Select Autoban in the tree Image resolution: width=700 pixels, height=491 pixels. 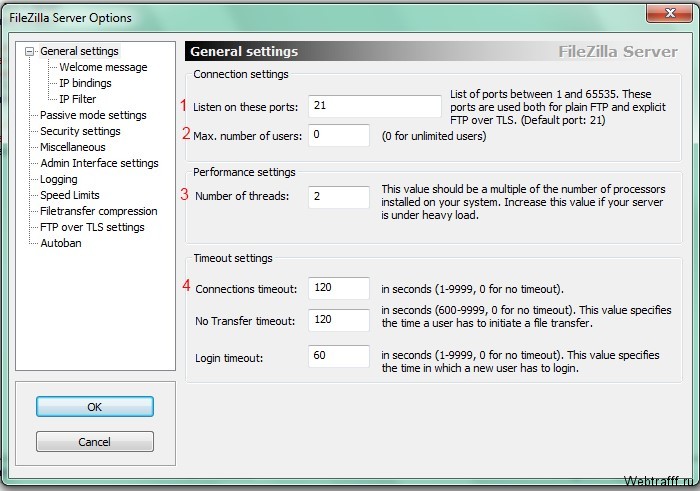[x=61, y=243]
